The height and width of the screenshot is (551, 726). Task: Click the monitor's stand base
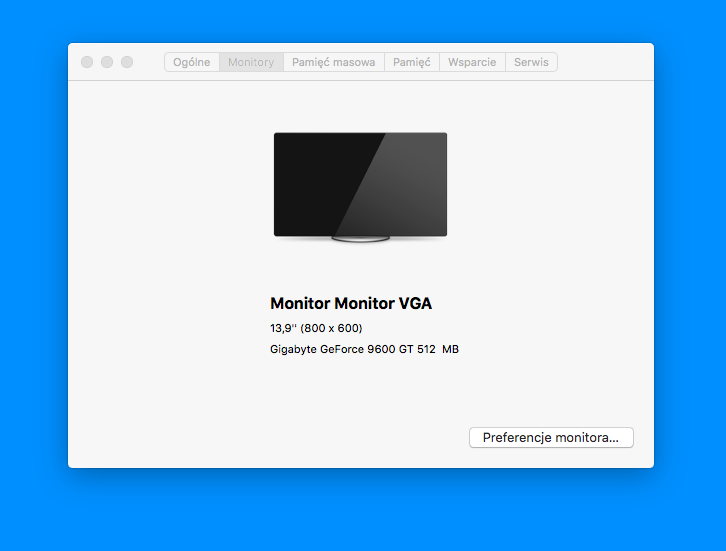point(360,239)
